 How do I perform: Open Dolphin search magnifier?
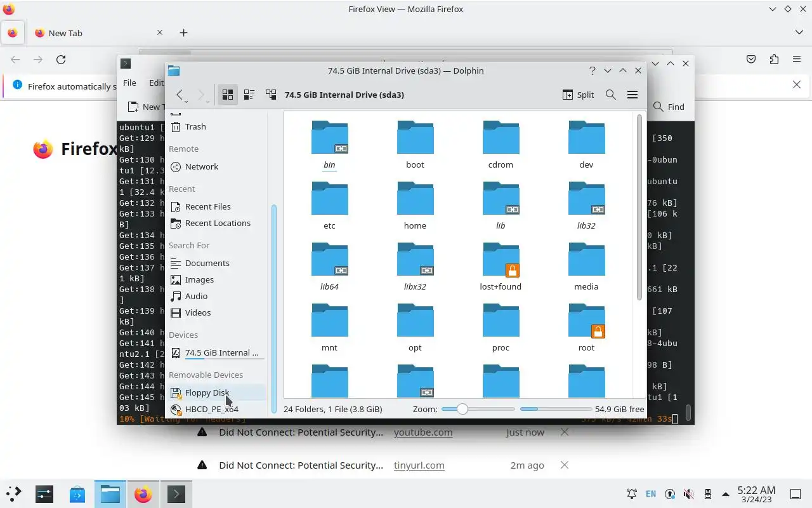point(611,95)
